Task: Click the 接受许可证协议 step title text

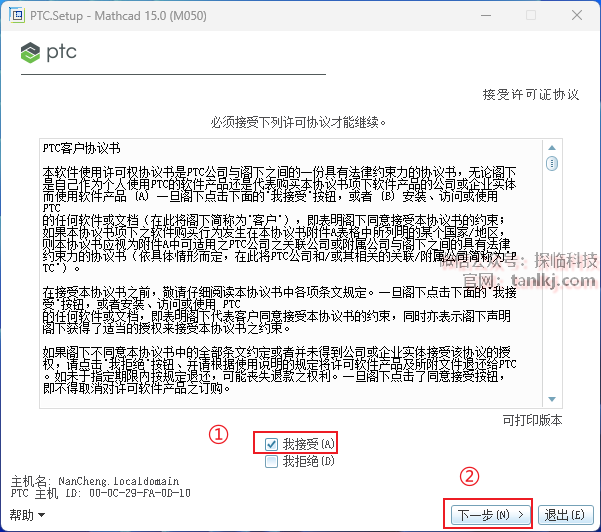Action: (530, 94)
